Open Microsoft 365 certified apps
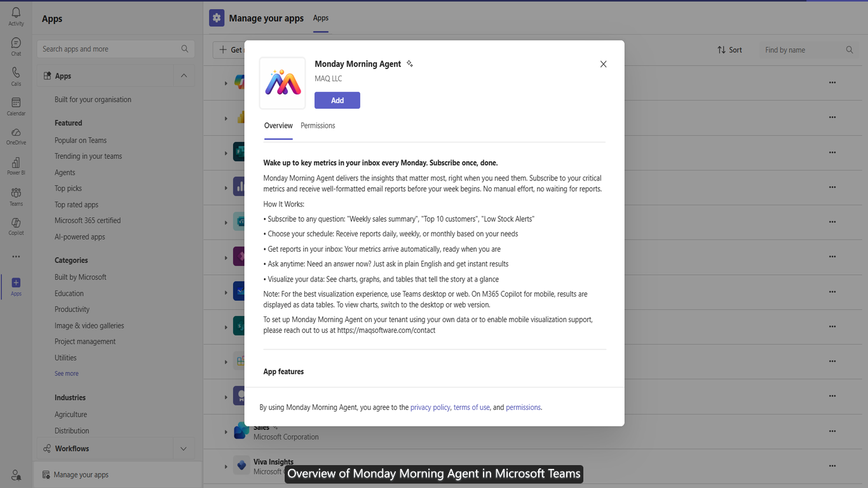This screenshot has width=868, height=488. (x=88, y=220)
